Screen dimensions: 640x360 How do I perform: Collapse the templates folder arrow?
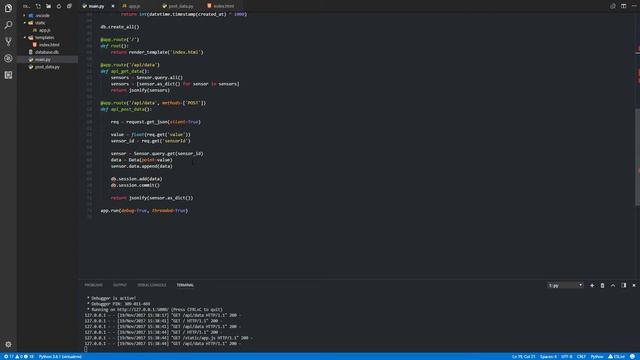pos(24,38)
